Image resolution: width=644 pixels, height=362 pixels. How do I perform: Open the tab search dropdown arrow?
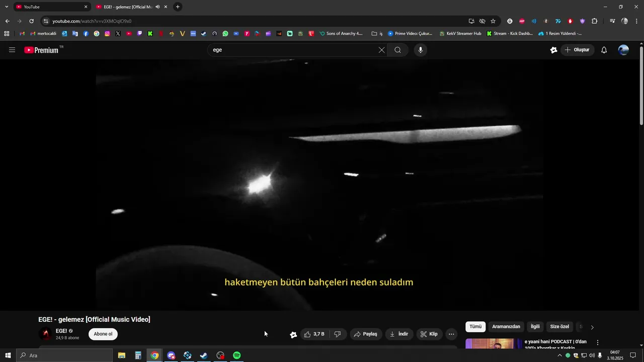click(7, 7)
